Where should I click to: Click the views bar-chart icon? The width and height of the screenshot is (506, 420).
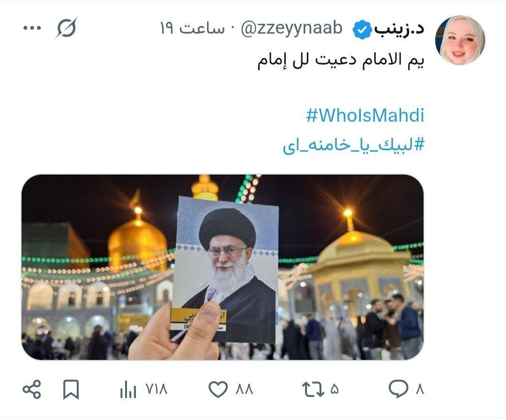click(128, 390)
